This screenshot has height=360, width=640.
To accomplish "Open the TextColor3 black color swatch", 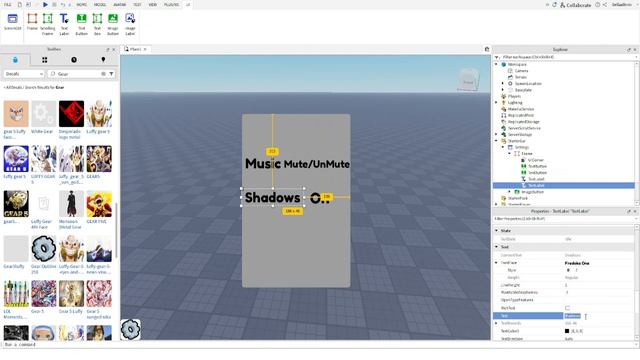I will [567, 331].
